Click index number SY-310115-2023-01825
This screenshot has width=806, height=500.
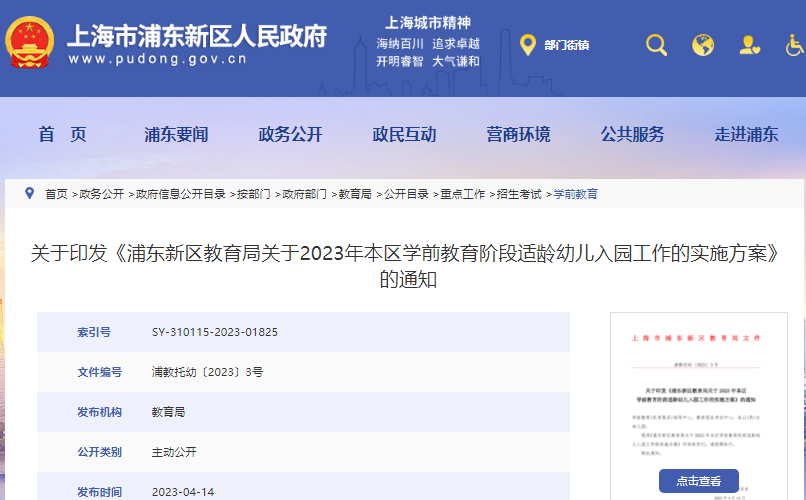[215, 332]
